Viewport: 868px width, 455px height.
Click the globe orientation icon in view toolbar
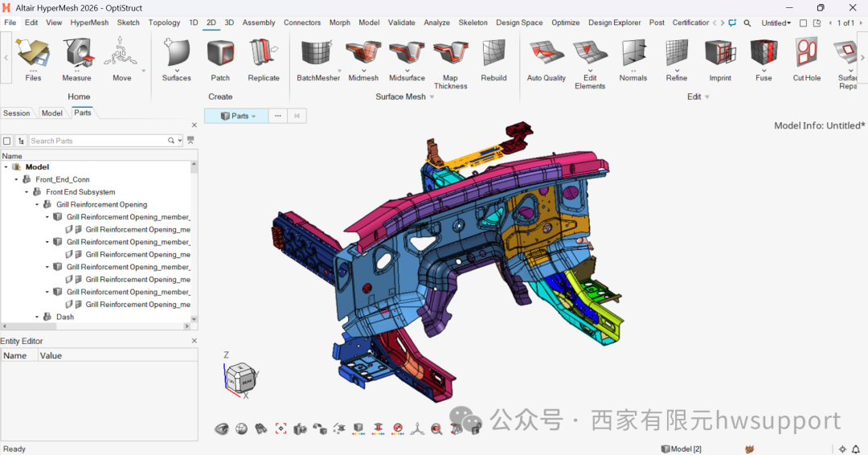[x=241, y=428]
